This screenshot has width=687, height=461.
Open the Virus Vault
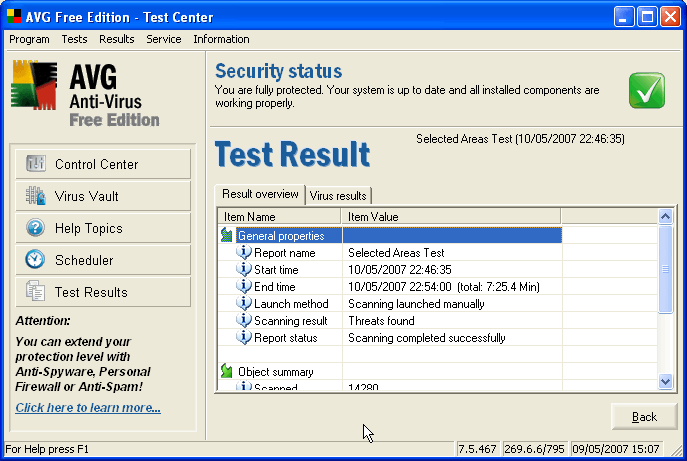(x=103, y=196)
